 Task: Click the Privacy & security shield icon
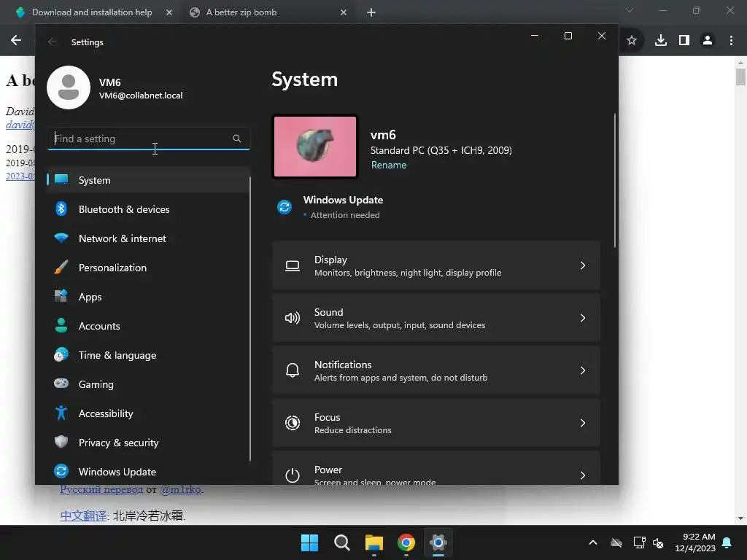(x=61, y=442)
